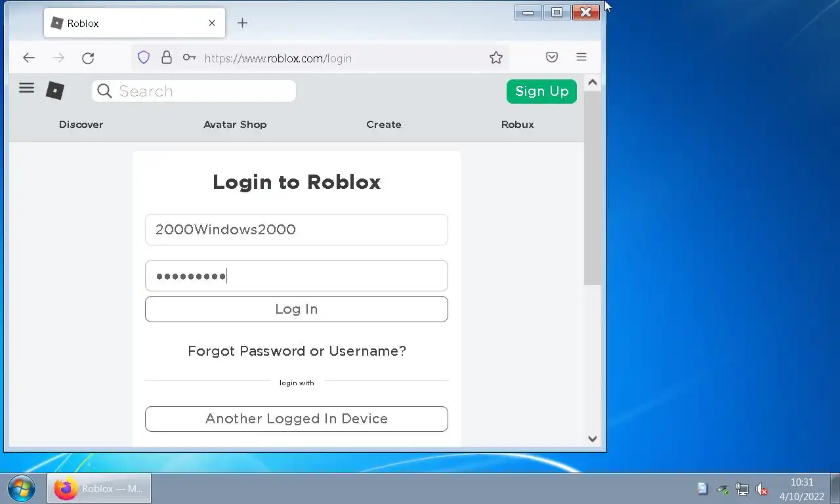The image size is (840, 504).
Task: Close the Roblox tab
Action: tap(212, 23)
